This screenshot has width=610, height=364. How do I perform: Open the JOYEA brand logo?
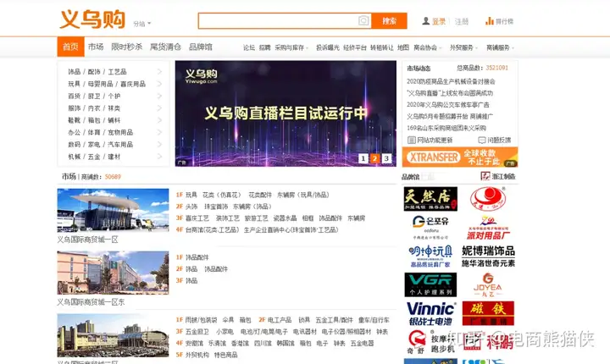click(x=488, y=284)
